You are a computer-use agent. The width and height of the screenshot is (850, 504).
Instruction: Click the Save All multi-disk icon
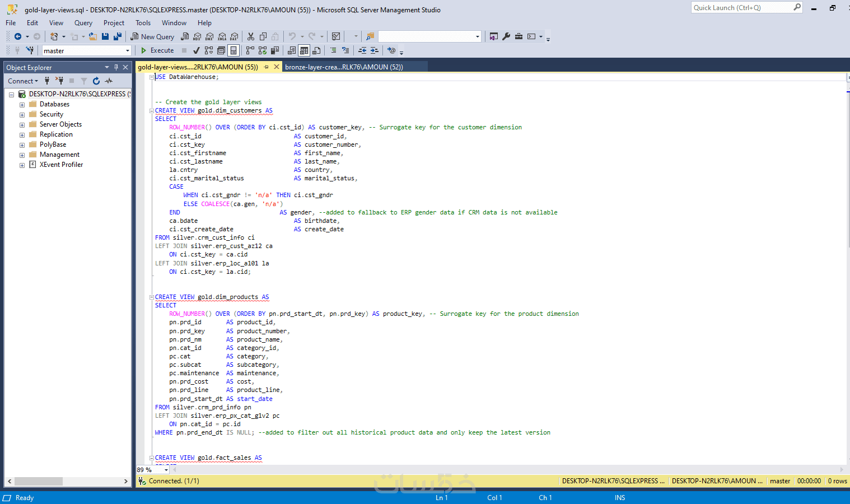(x=118, y=36)
